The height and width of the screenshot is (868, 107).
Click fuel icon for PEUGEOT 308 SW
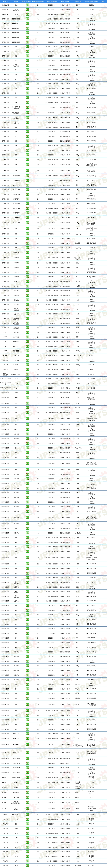coord(27,533)
